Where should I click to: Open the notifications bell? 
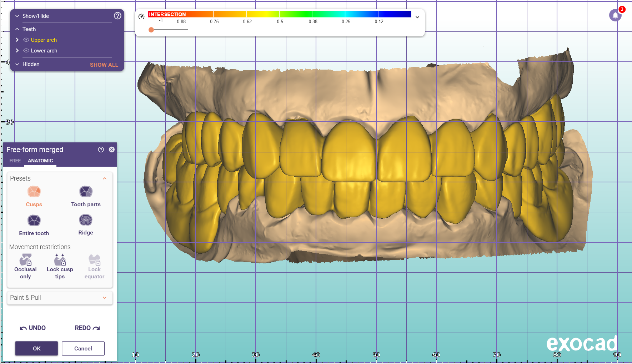point(615,15)
